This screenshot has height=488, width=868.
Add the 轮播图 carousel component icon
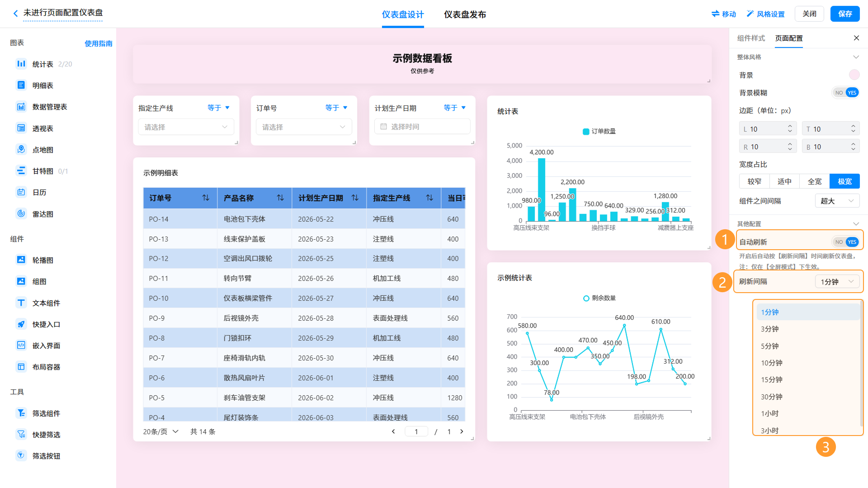[21, 260]
